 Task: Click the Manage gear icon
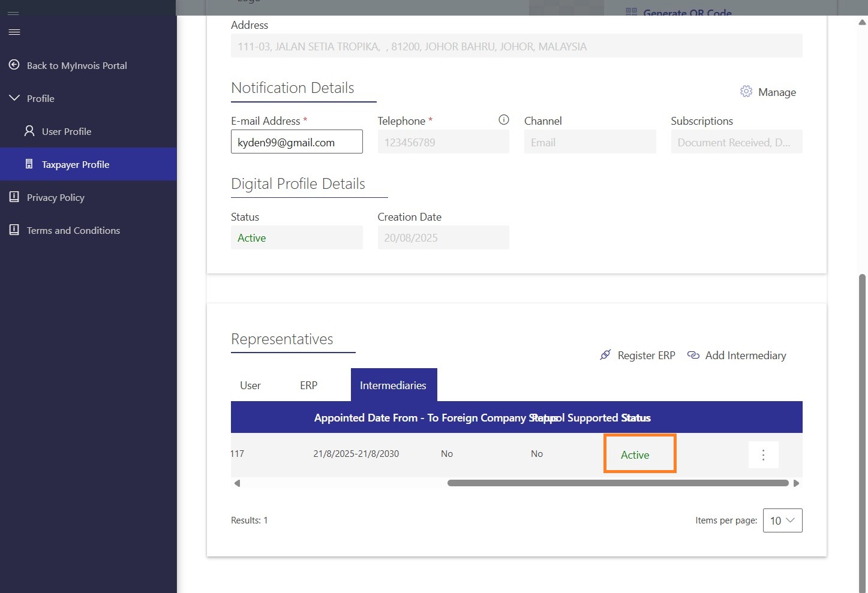[746, 92]
